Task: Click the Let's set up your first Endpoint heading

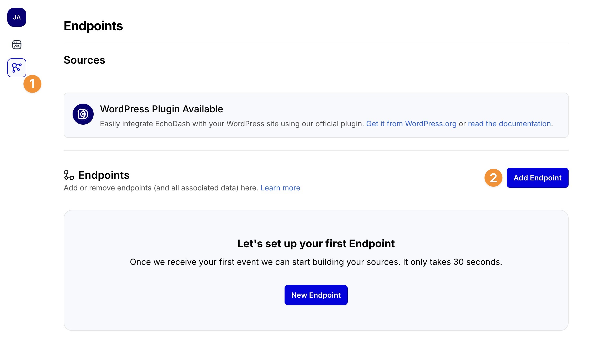Action: point(316,244)
